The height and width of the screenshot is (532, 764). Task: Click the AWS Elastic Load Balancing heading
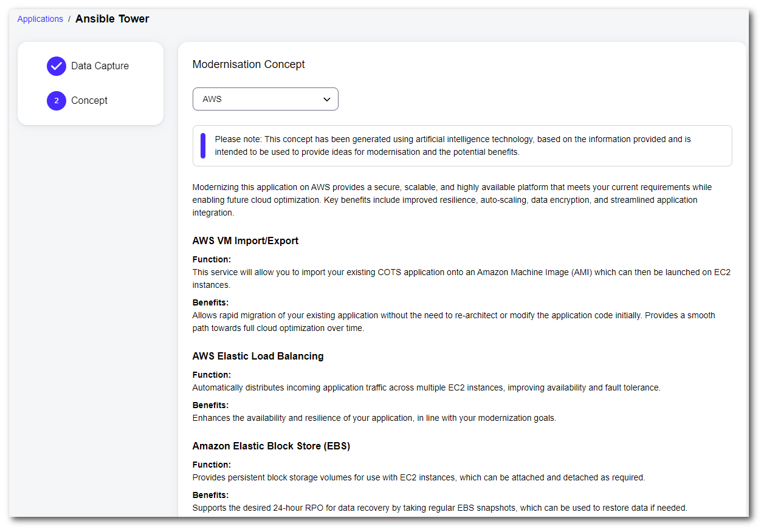click(258, 356)
